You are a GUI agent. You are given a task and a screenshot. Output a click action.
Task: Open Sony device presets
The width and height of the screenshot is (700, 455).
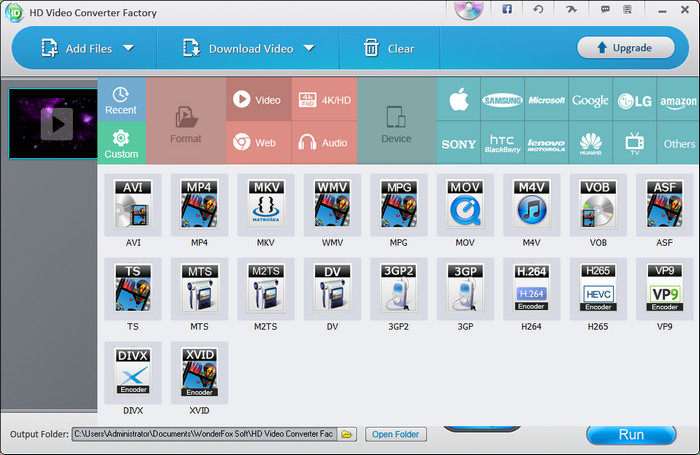[458, 143]
